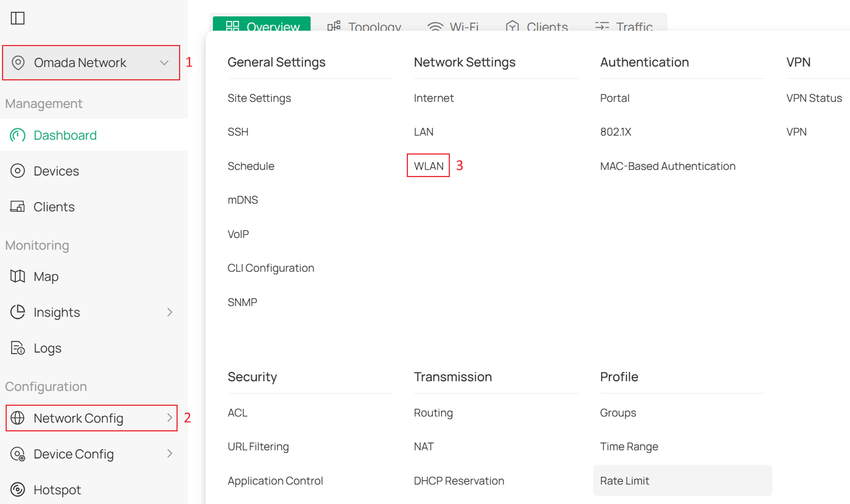Open SNMP settings
This screenshot has height=504, width=850.
242,302
